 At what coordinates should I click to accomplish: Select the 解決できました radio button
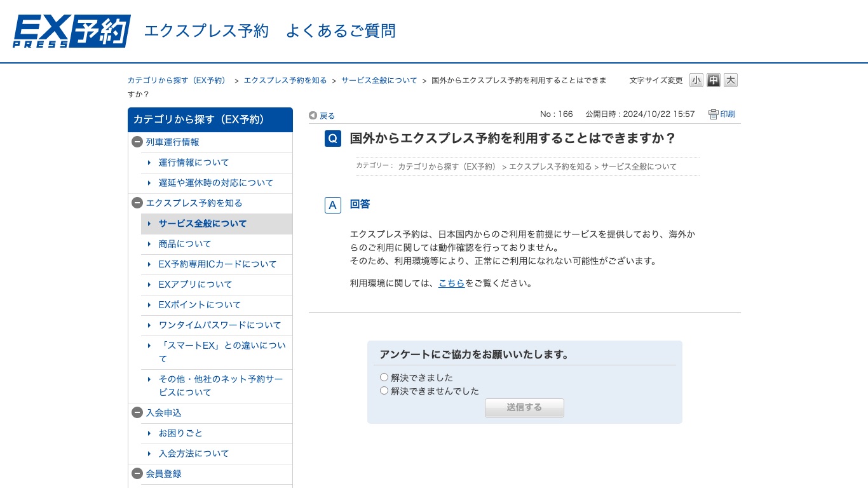click(x=384, y=377)
